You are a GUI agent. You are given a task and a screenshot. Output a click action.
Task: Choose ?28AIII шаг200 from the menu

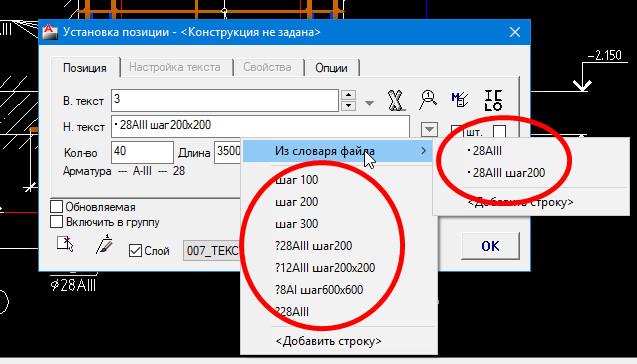point(314,246)
